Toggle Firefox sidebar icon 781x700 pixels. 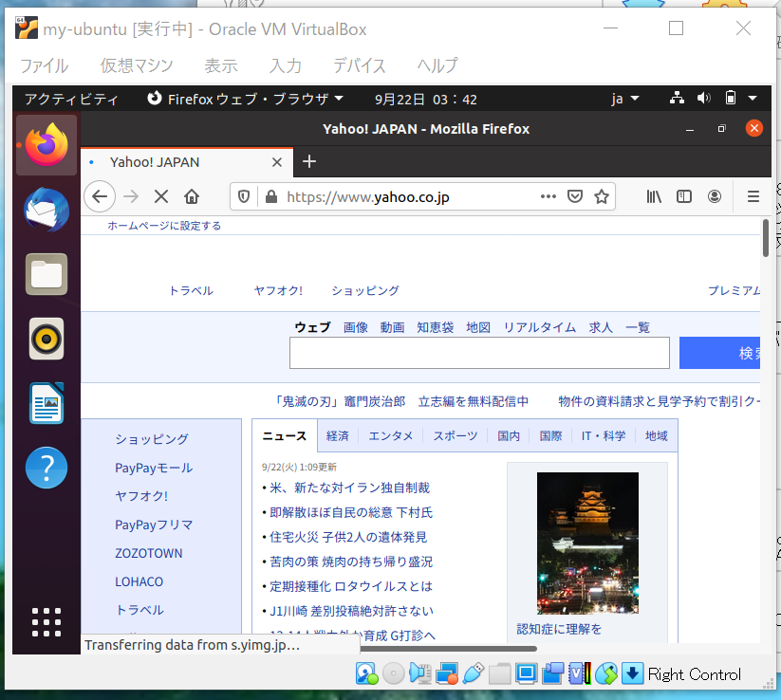click(x=684, y=196)
